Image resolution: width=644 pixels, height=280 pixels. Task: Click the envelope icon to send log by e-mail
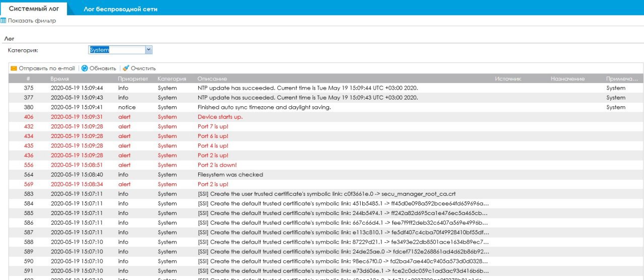14,68
